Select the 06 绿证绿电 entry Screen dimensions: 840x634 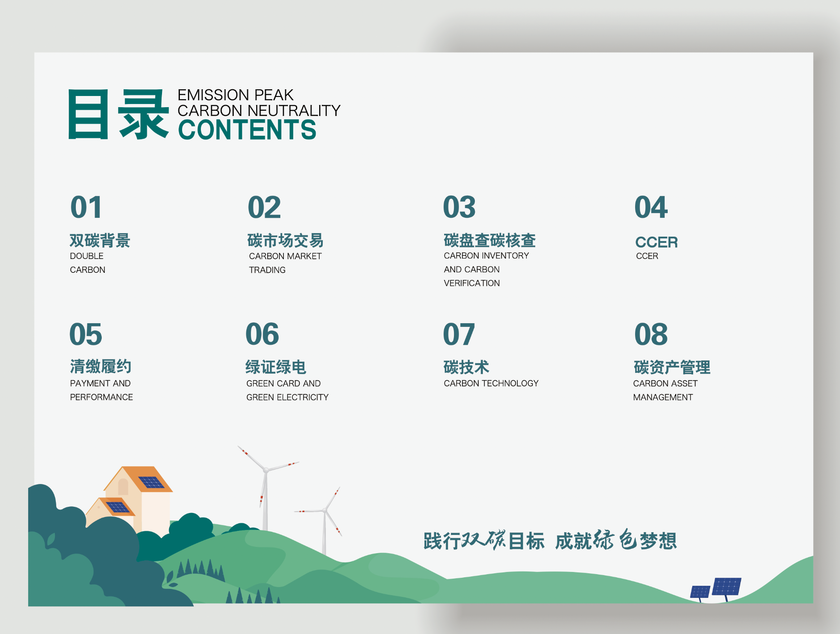point(275,367)
